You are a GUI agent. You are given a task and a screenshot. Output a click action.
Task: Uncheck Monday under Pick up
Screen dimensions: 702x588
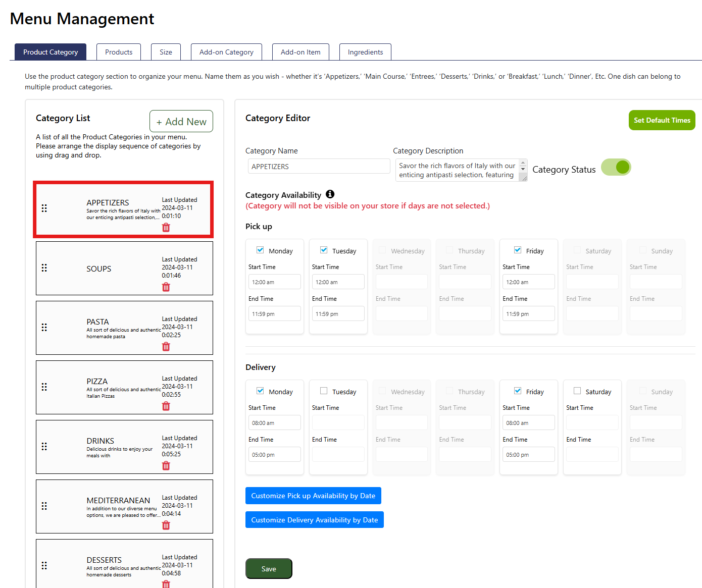[x=260, y=250]
